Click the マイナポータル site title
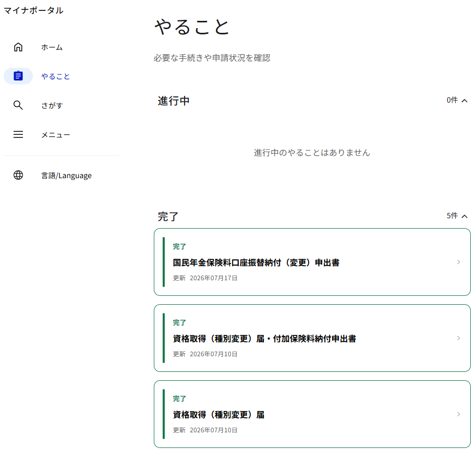The height and width of the screenshot is (449, 476). [33, 10]
